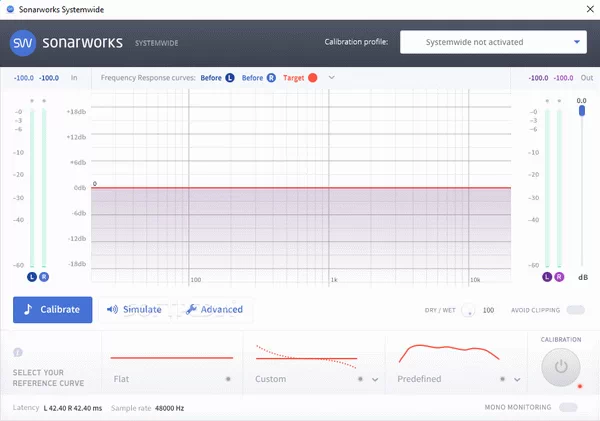The height and width of the screenshot is (421, 600).
Task: Click the Calibrate button
Action: 52,310
